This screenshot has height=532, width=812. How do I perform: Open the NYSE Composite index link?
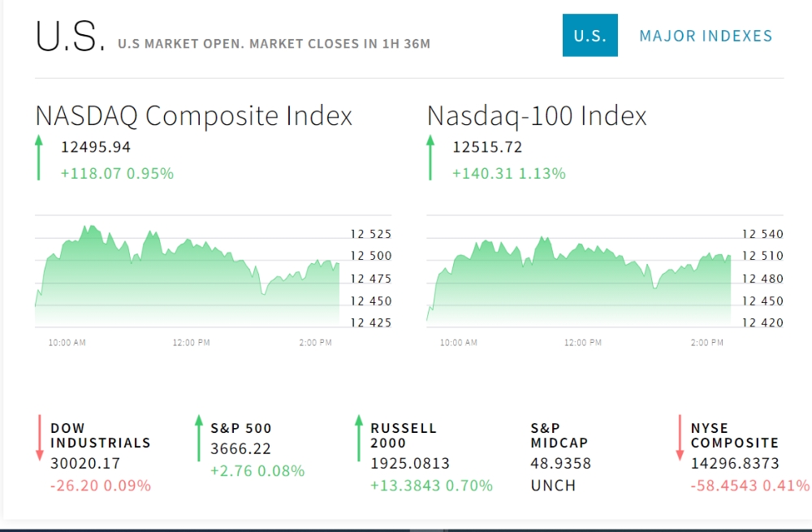[x=734, y=435]
